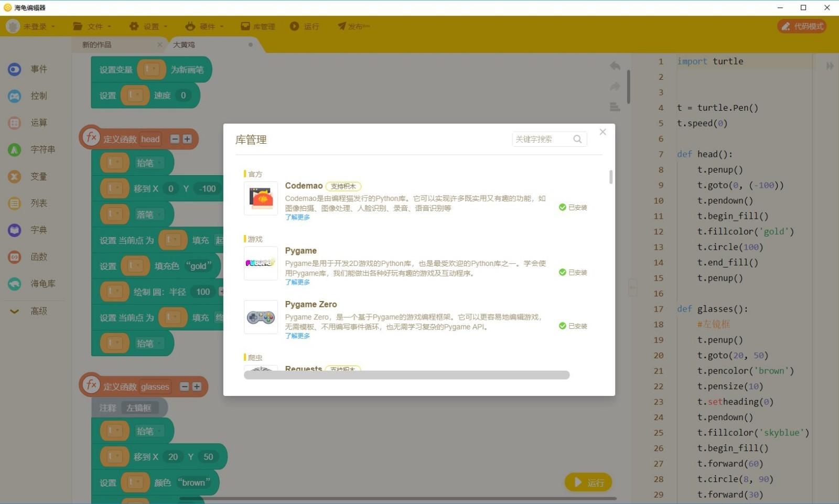Click the panel divider collapse handle
This screenshot has width=839, height=504.
pyautogui.click(x=632, y=287)
